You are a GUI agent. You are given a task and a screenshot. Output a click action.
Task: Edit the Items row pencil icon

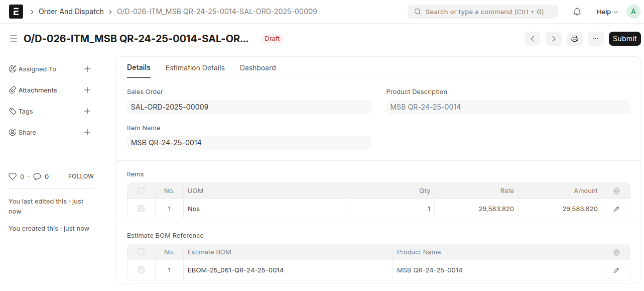point(616,209)
